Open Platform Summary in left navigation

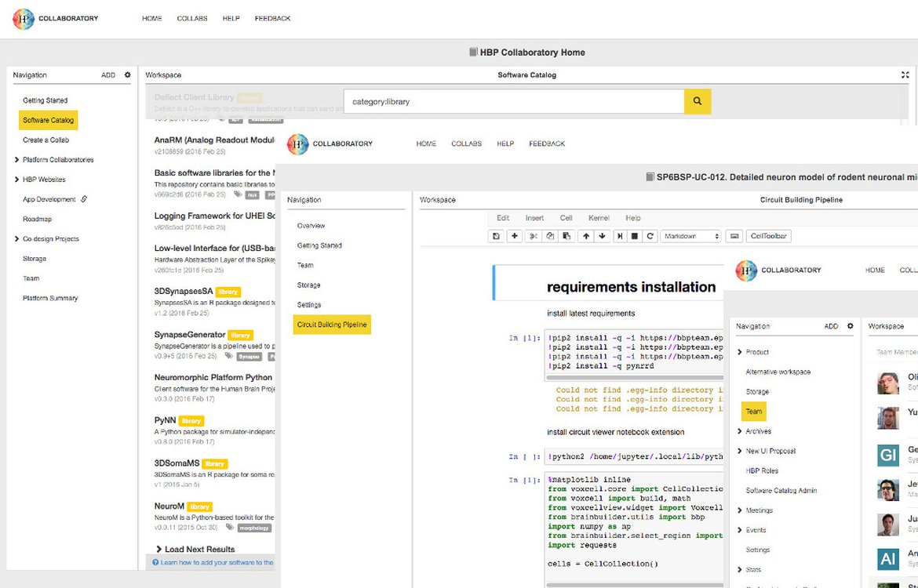tap(50, 299)
